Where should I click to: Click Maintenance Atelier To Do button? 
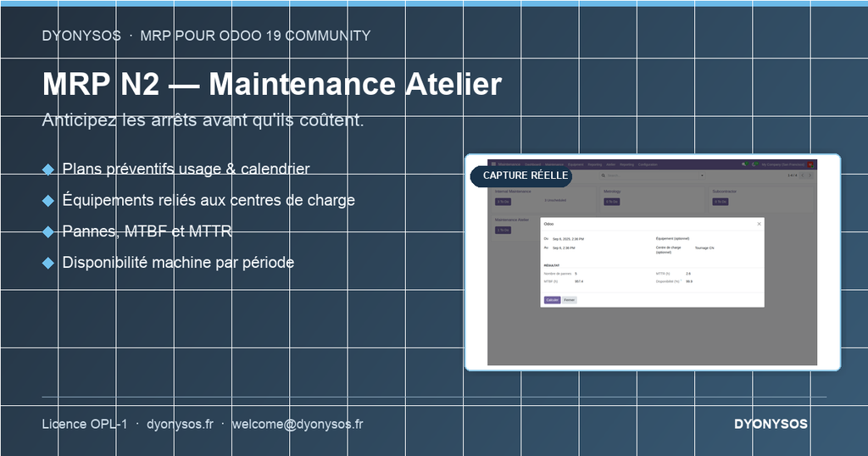pyautogui.click(x=503, y=231)
